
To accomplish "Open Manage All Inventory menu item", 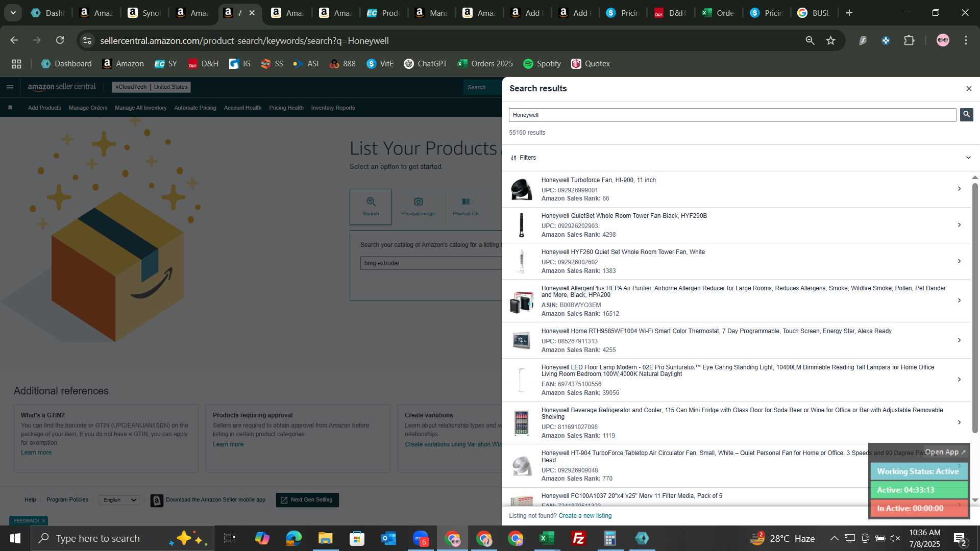I will pyautogui.click(x=140, y=108).
